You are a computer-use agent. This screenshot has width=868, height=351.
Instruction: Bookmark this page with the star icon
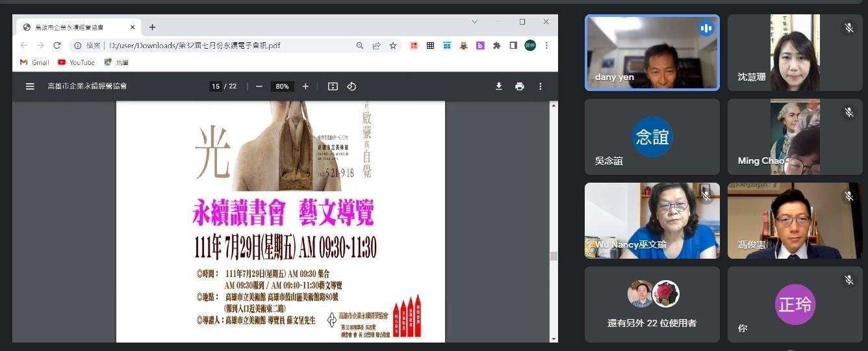click(393, 45)
